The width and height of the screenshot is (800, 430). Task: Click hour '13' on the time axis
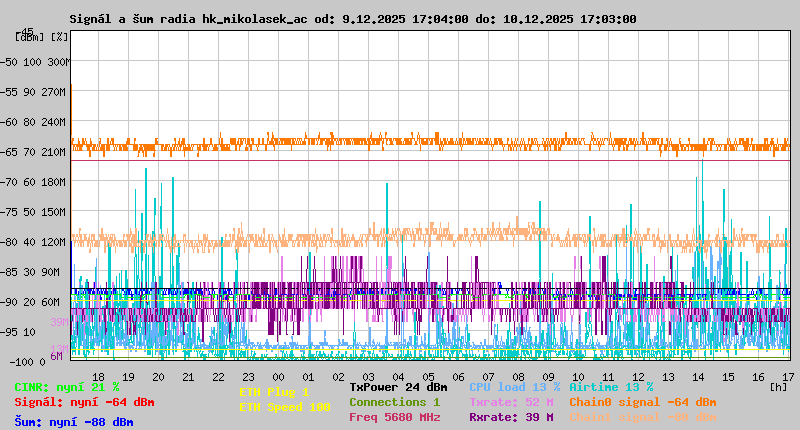668,377
